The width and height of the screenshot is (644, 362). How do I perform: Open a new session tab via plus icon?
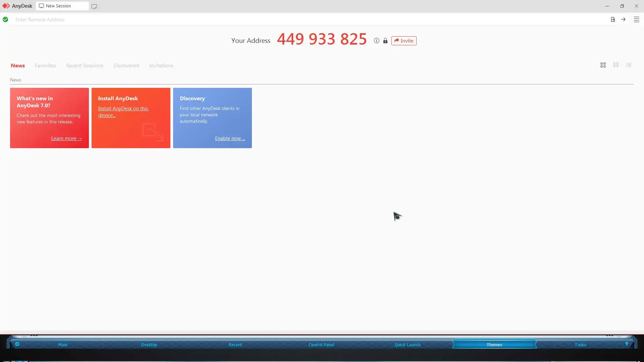(94, 6)
